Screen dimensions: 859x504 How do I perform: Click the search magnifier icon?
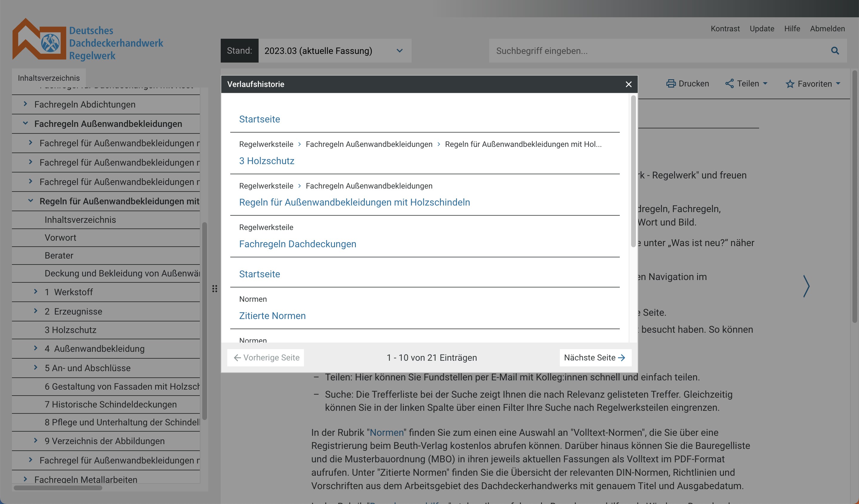click(x=835, y=51)
